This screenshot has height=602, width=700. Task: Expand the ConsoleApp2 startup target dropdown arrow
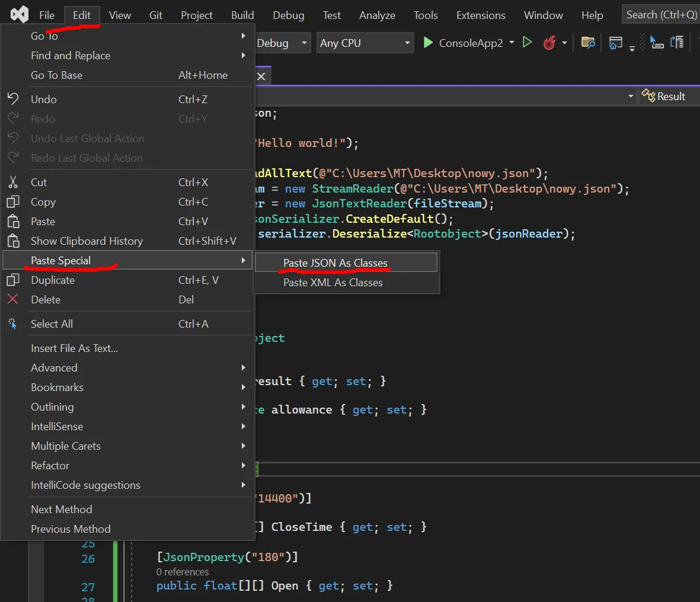(512, 43)
